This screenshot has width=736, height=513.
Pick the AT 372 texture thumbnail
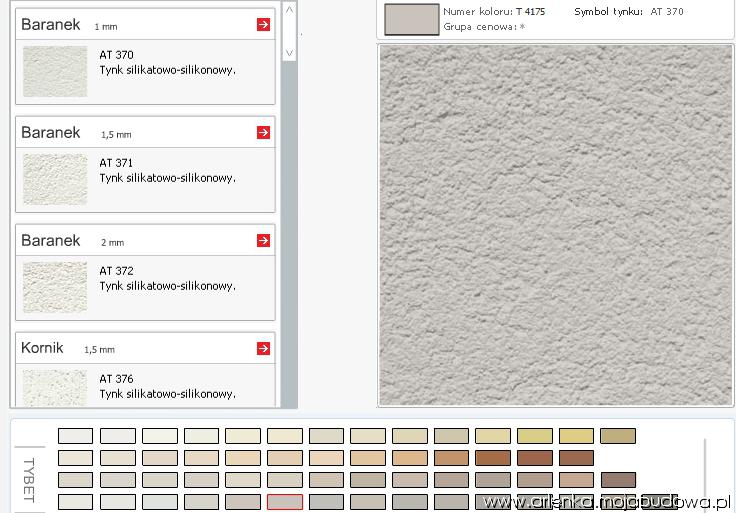pos(55,287)
